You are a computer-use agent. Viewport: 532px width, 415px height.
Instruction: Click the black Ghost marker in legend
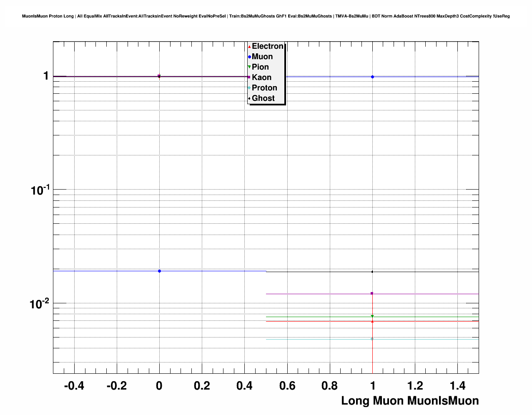(x=249, y=98)
